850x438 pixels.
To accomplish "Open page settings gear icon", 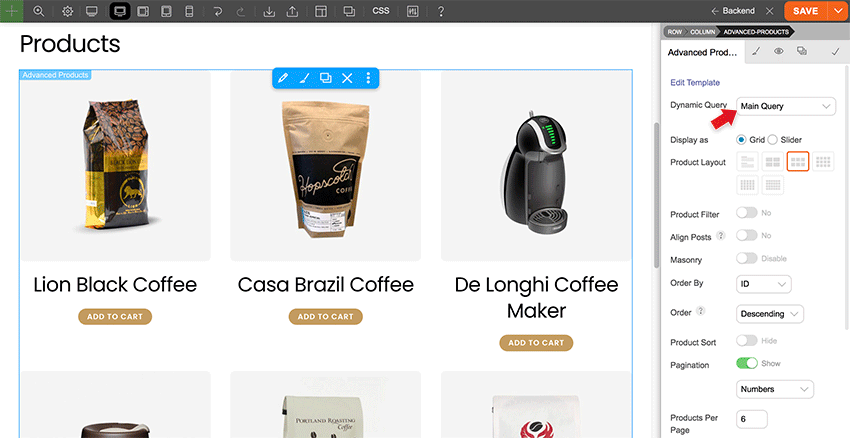I will pyautogui.click(x=67, y=11).
